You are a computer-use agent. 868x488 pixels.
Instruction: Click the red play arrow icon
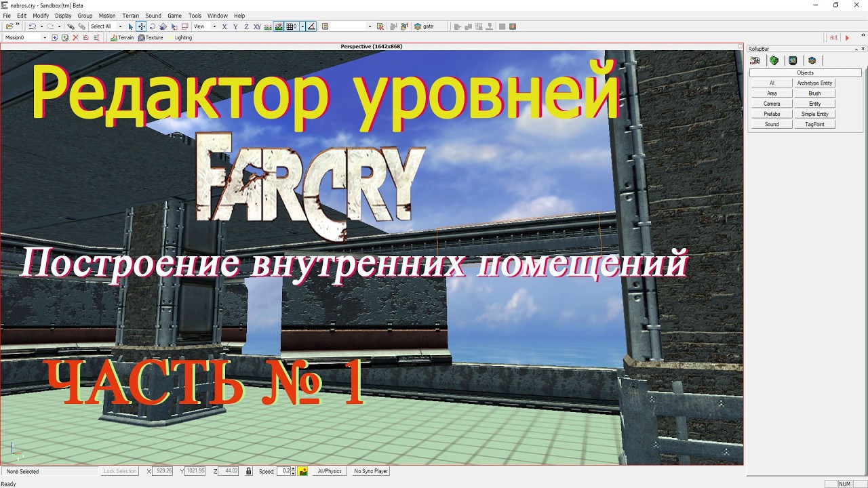[847, 38]
